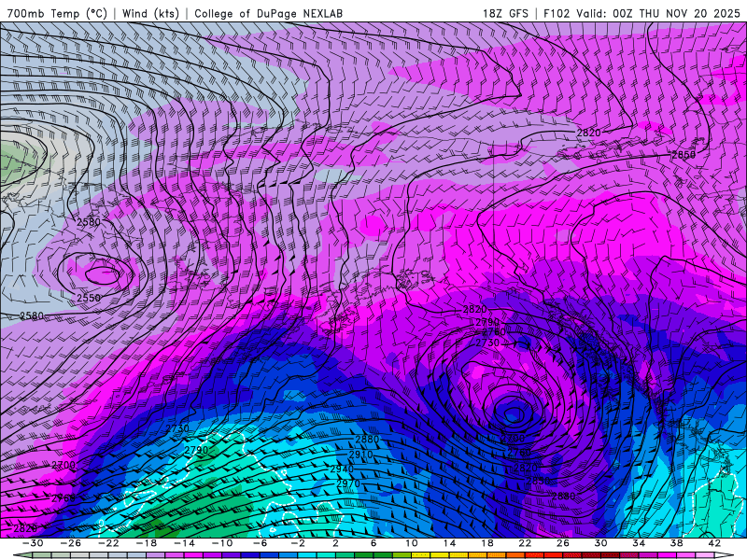Select the 6 color scale label
This screenshot has height=560, width=747.
374,543
